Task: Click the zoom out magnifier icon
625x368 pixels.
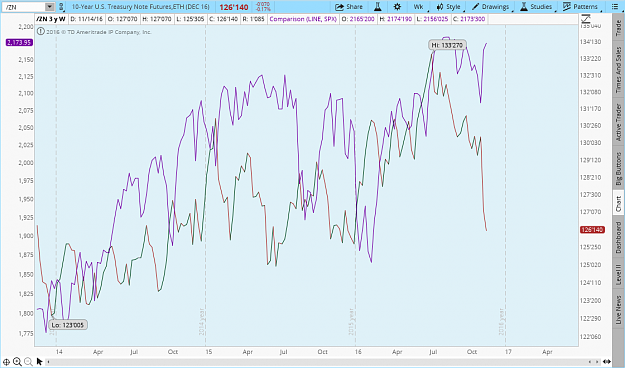Action: [28, 362]
